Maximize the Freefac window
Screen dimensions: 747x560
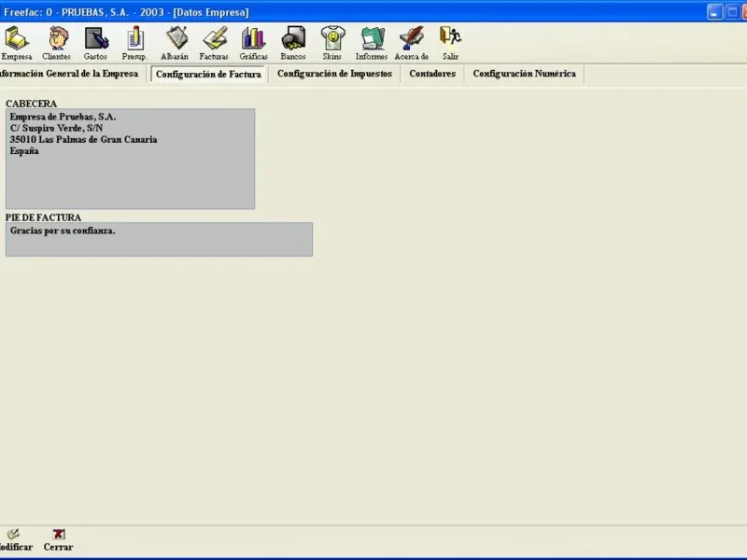pos(732,12)
